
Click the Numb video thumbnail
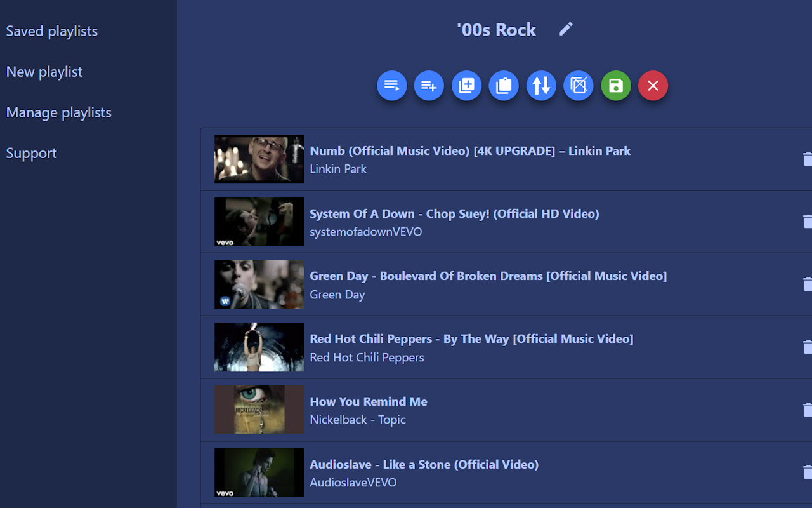click(259, 159)
